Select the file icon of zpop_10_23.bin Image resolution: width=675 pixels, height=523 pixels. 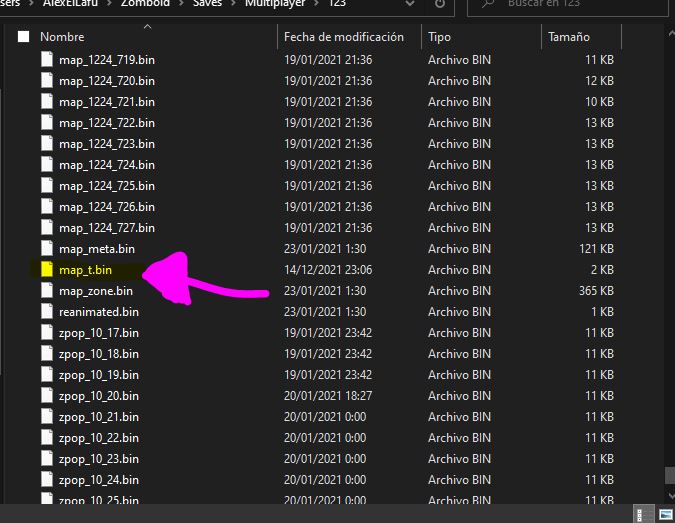pyautogui.click(x=47, y=458)
